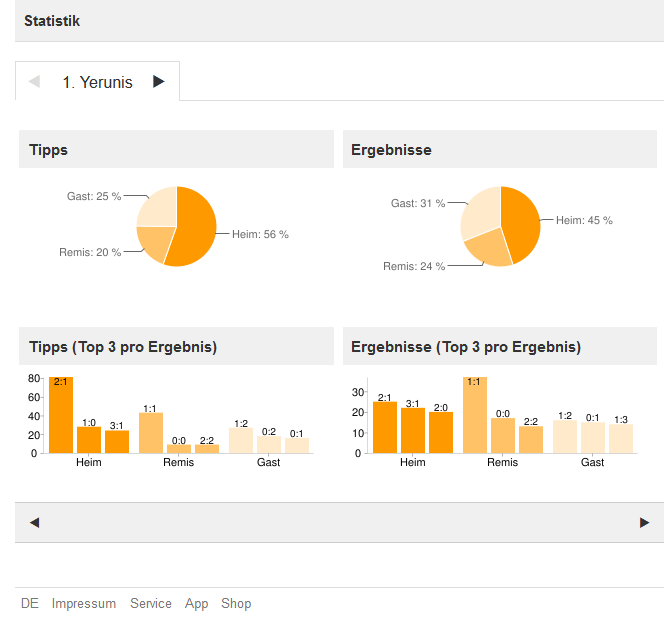Click the bottom-right forward arrow
The image size is (664, 628).
pyautogui.click(x=644, y=522)
